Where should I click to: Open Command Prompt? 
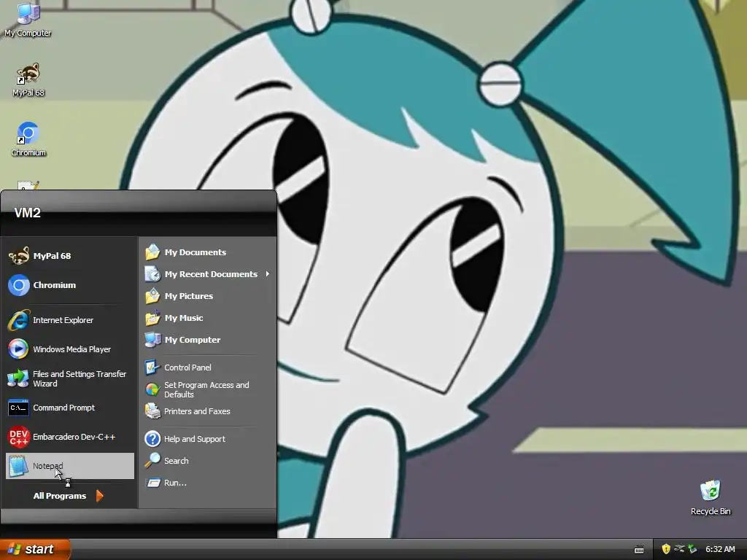(x=69, y=408)
